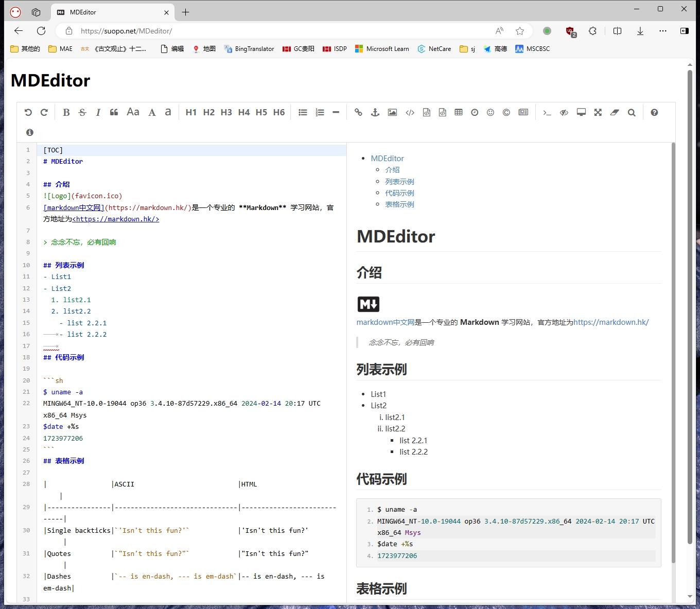Insert an H3 heading
This screenshot has width=700, height=609.
(226, 112)
